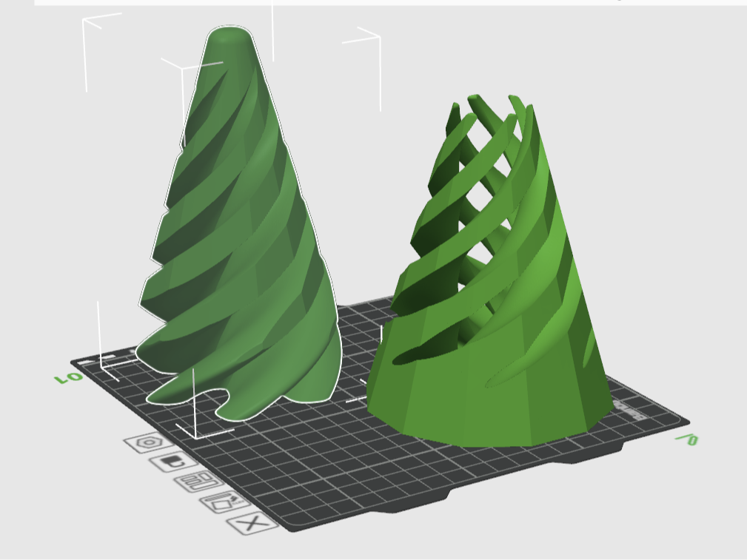747x560 pixels.
Task: Select the outlined solid spiral cone model
Action: point(241,224)
